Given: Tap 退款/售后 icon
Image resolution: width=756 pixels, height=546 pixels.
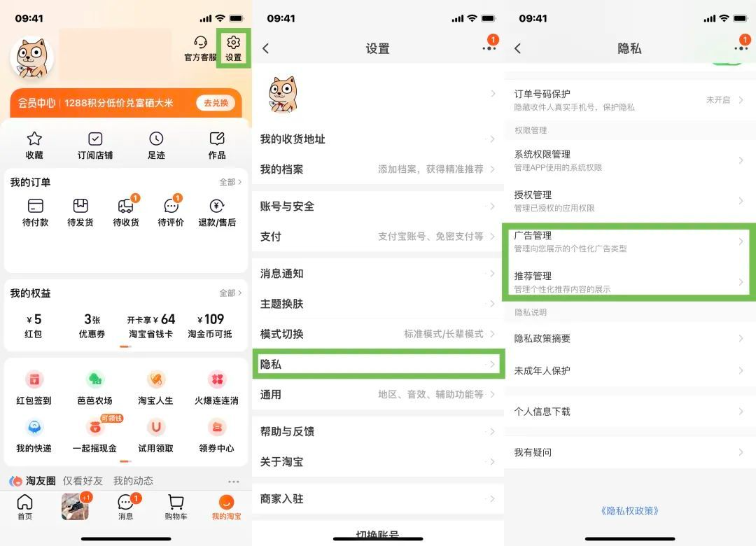Looking at the screenshot, I should (217, 206).
